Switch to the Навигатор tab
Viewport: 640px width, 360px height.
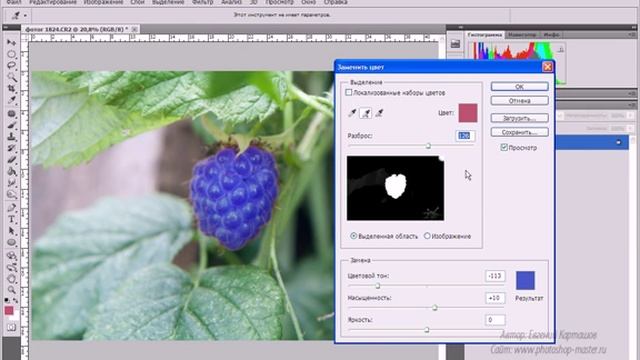(x=522, y=35)
